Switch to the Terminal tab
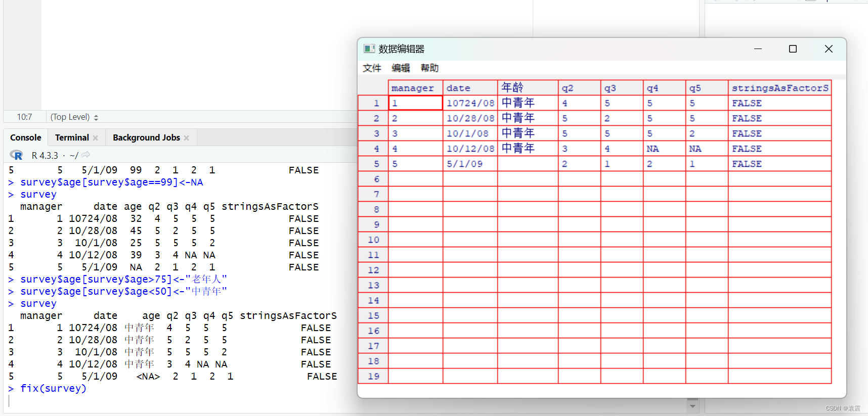The width and height of the screenshot is (868, 416). tap(72, 137)
